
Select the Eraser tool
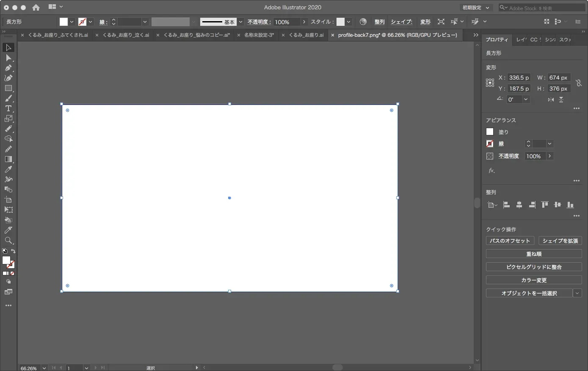8,129
